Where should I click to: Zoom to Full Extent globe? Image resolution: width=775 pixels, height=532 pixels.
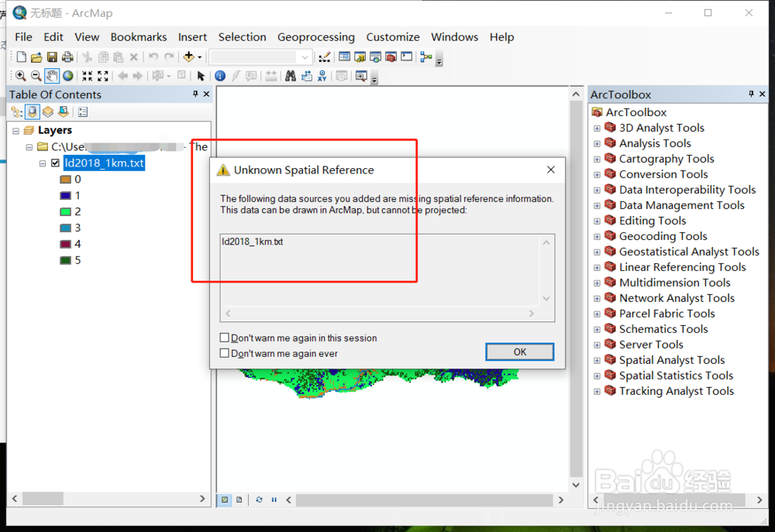tap(68, 76)
